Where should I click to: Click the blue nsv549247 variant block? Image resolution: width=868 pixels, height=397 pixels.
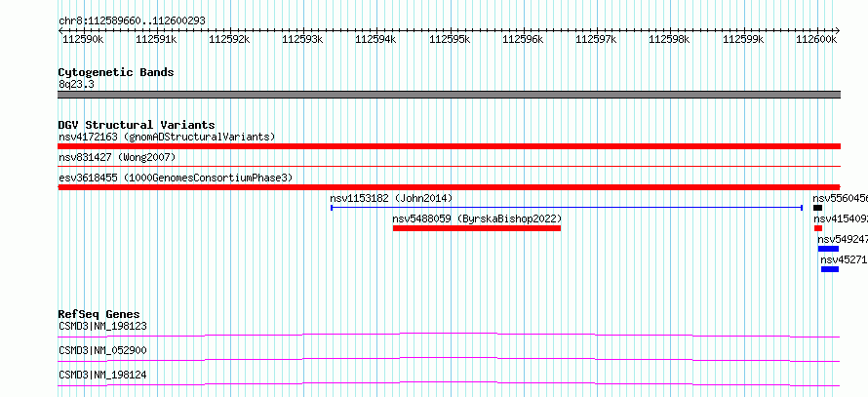828,249
